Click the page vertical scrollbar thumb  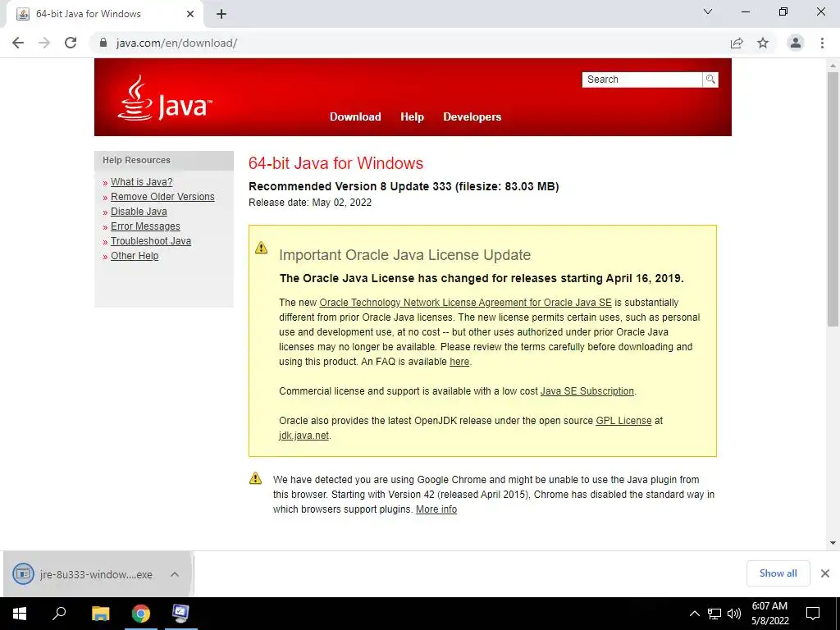(x=833, y=199)
